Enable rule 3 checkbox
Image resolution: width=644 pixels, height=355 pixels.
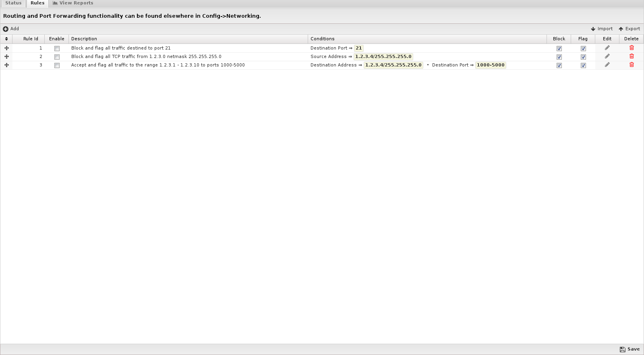[x=57, y=65]
